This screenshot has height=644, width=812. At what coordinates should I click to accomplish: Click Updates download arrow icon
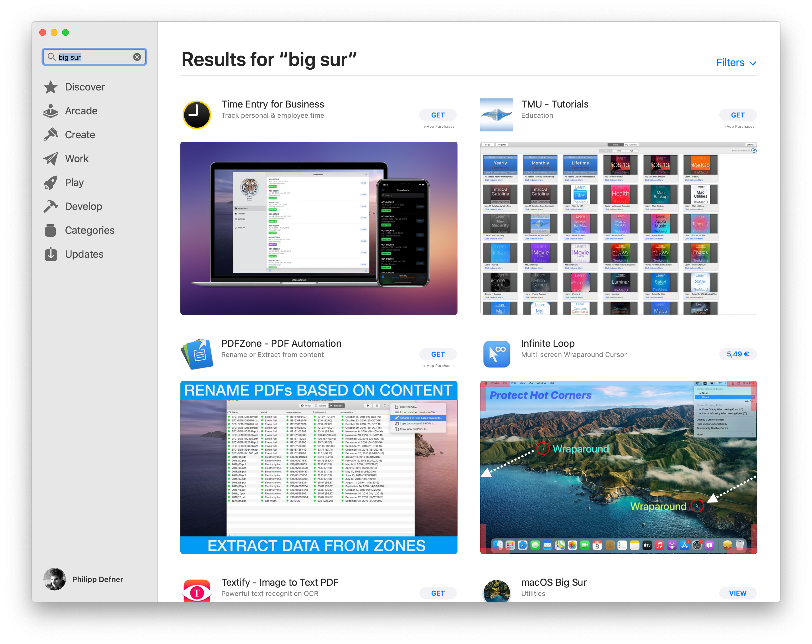(x=50, y=254)
